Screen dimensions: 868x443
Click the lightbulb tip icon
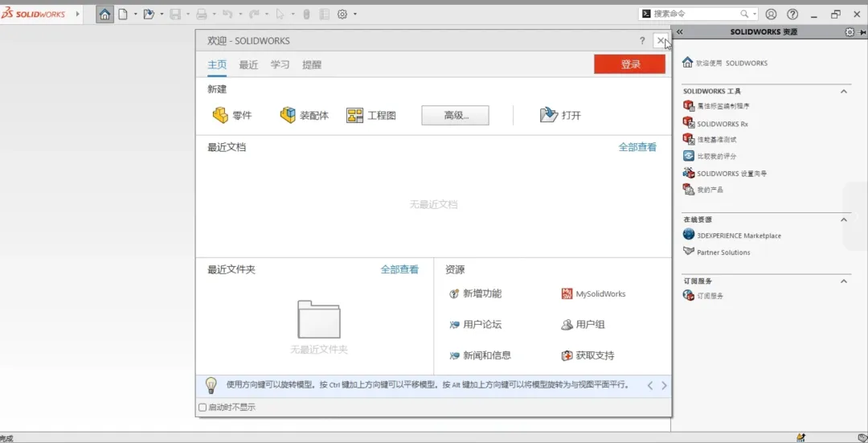coord(211,385)
